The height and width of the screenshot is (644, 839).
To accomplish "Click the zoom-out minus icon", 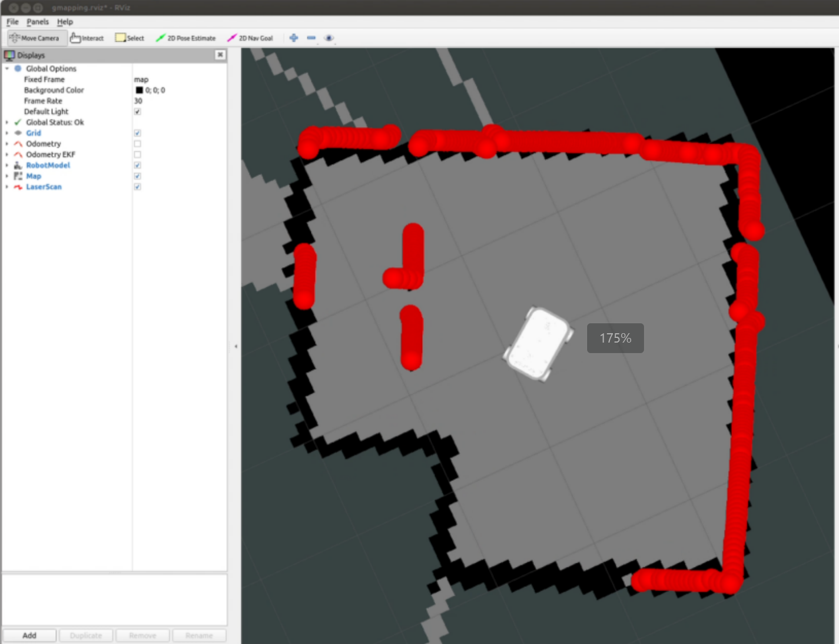I will [311, 38].
